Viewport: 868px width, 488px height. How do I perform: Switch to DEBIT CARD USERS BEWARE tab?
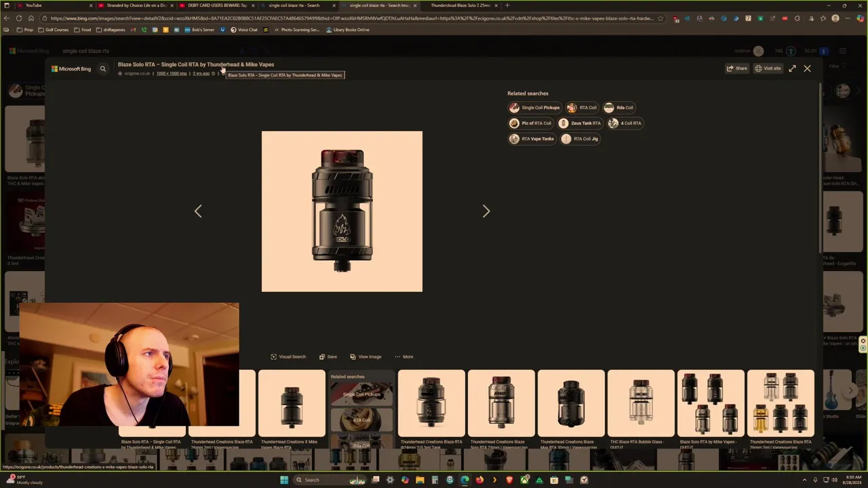217,5
